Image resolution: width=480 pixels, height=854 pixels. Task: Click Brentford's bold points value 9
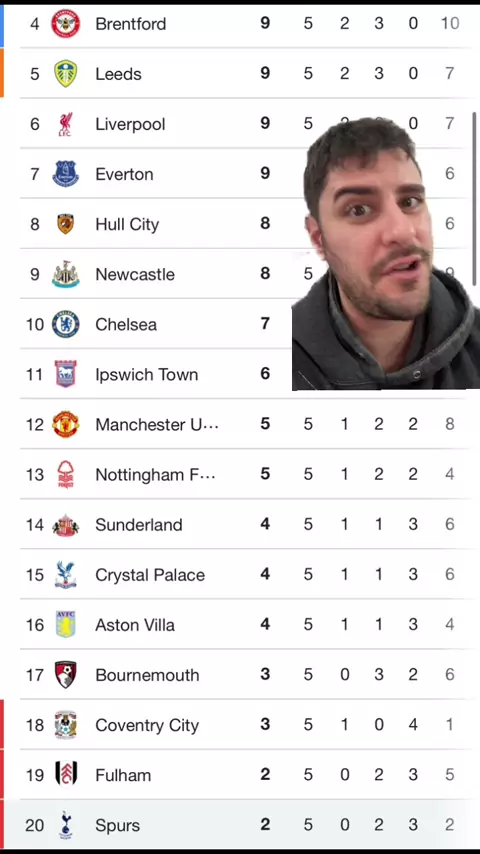point(265,23)
